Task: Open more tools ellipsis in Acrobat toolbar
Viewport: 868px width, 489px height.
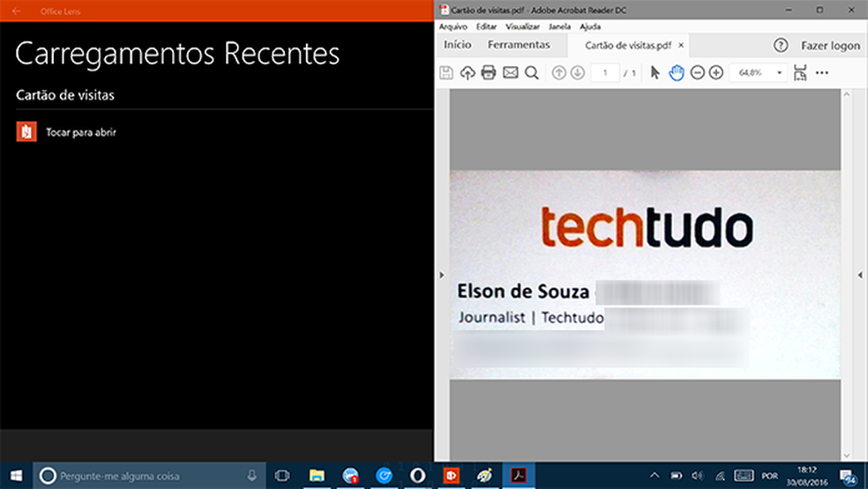Action: (822, 72)
